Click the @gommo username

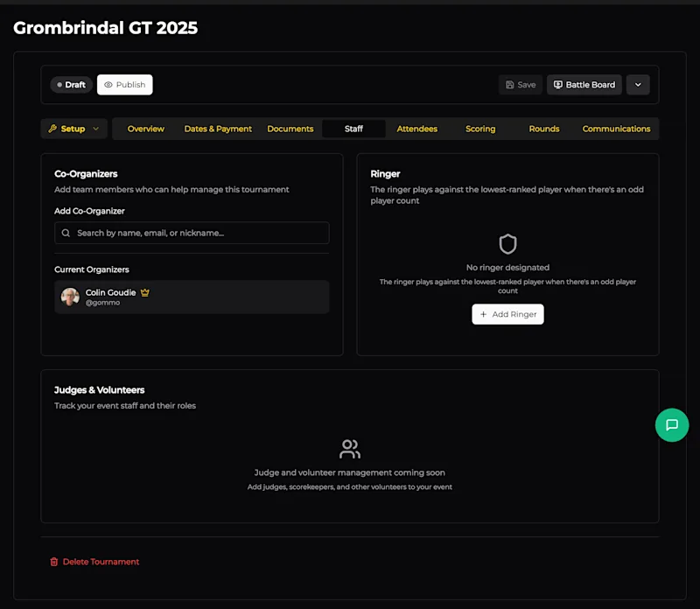[x=102, y=303]
